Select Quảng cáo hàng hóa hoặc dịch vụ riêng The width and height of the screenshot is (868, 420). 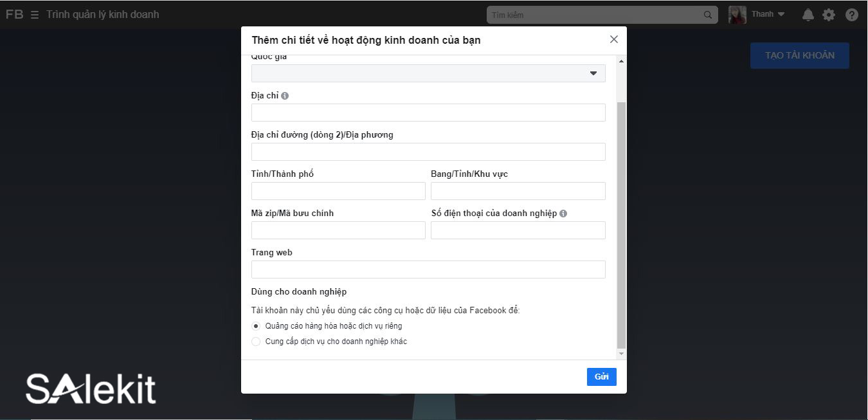pos(256,326)
